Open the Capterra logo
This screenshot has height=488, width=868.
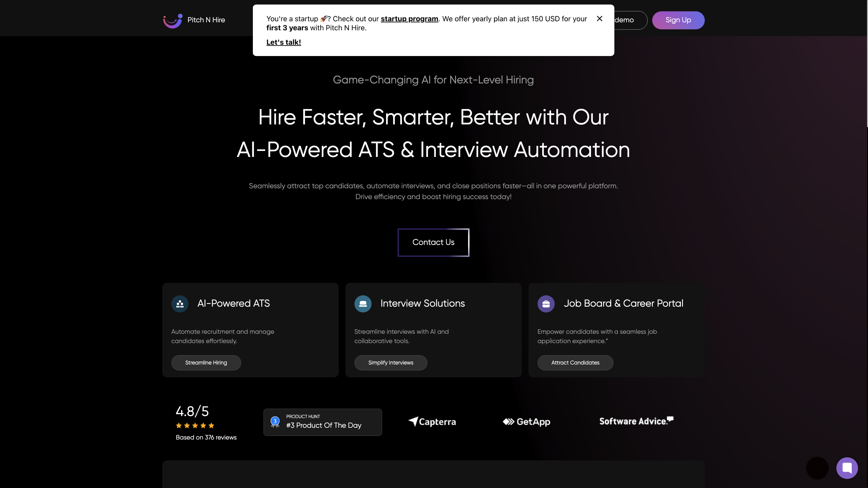[x=432, y=422]
